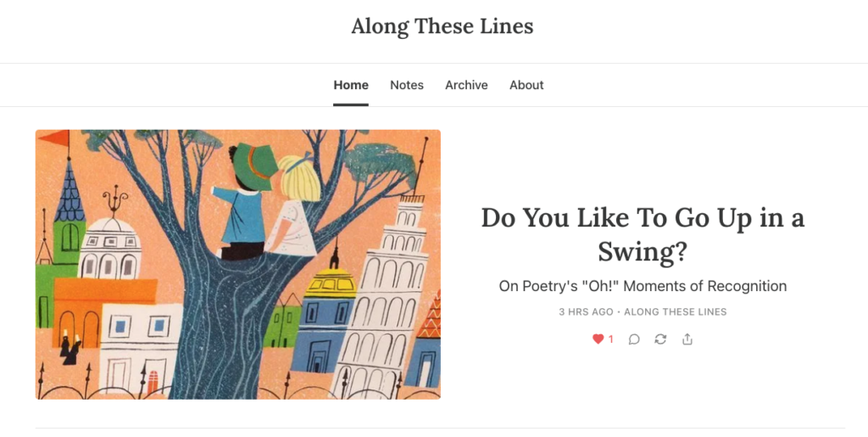Share the post using the share icon

pyautogui.click(x=687, y=339)
